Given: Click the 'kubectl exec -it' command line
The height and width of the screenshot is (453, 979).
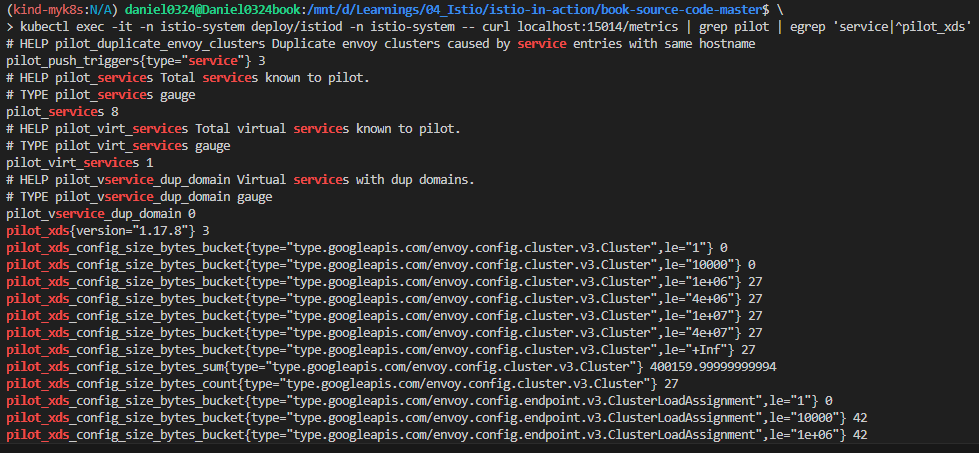Looking at the screenshot, I should point(489,27).
